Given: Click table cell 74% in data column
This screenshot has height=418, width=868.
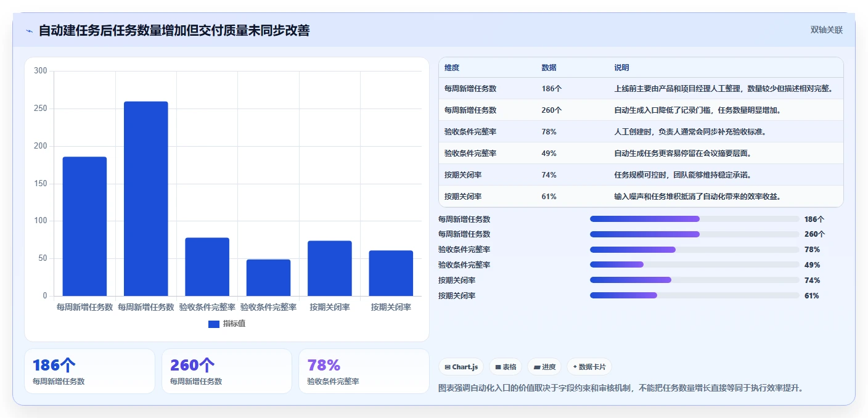Looking at the screenshot, I should click(549, 175).
